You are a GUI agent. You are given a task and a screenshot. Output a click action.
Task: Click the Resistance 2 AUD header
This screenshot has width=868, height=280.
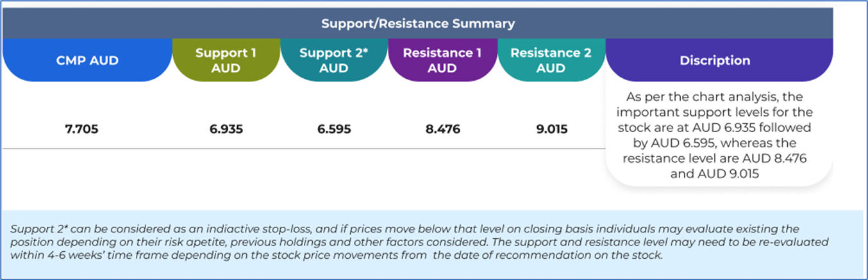pyautogui.click(x=551, y=61)
